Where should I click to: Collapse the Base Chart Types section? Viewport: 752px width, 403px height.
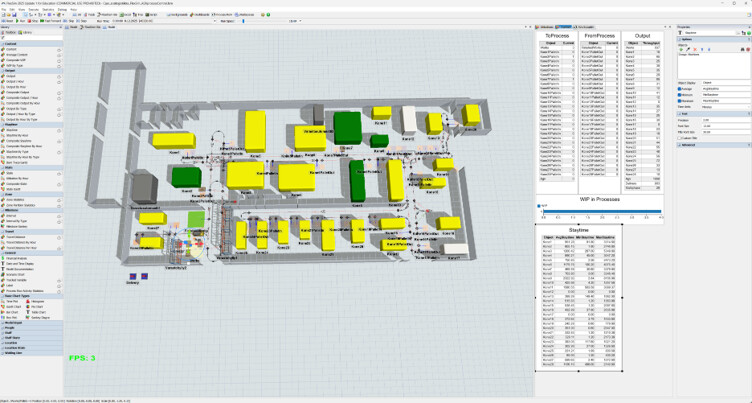pos(31,296)
